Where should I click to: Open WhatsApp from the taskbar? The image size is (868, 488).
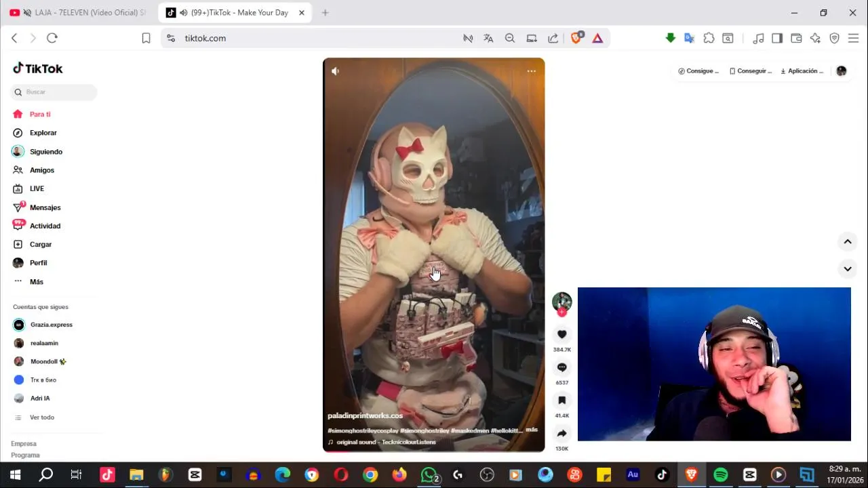429,475
